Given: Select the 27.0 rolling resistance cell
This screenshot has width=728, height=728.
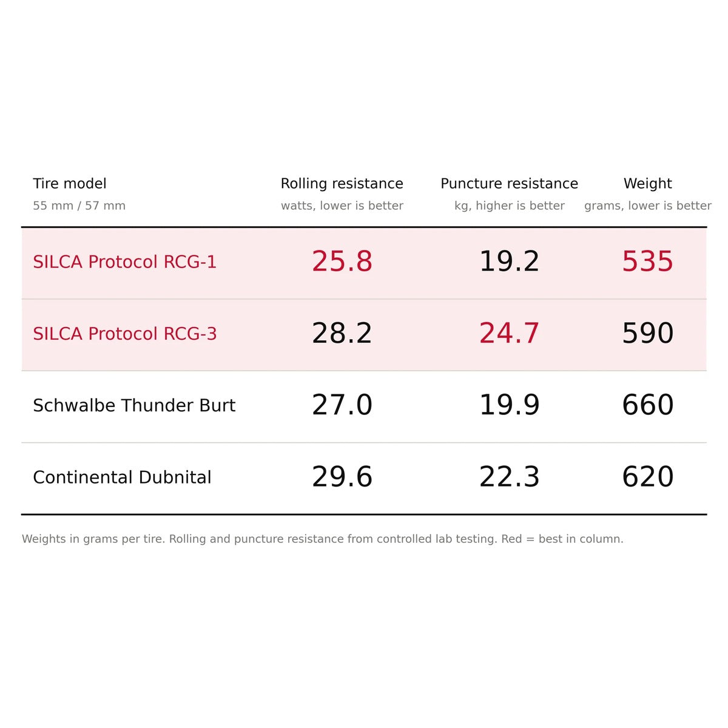Looking at the screenshot, I should tap(342, 405).
